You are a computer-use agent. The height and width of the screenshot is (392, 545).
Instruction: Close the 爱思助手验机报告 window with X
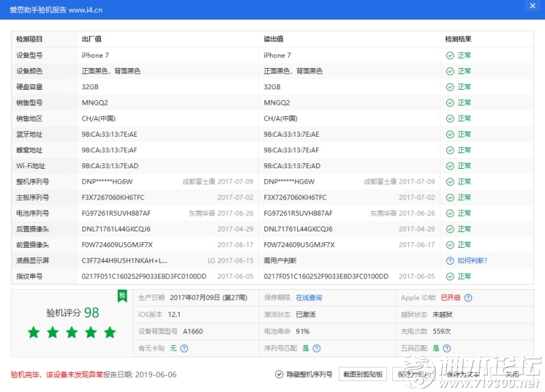533,6
